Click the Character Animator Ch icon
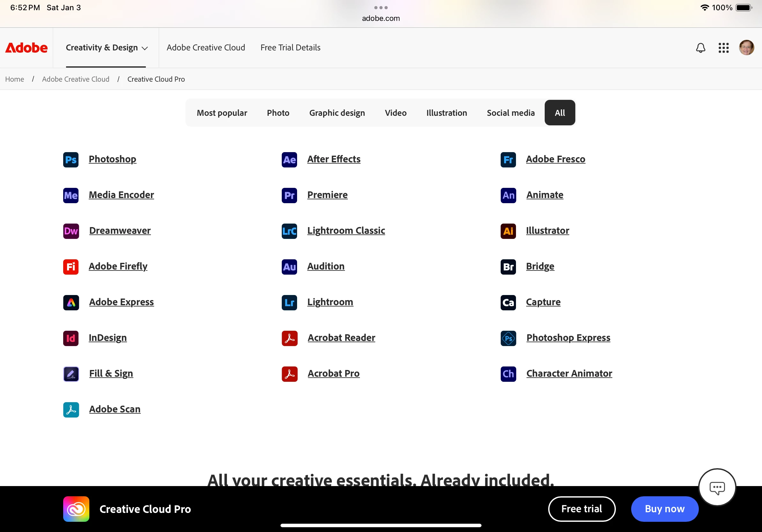 [508, 374]
